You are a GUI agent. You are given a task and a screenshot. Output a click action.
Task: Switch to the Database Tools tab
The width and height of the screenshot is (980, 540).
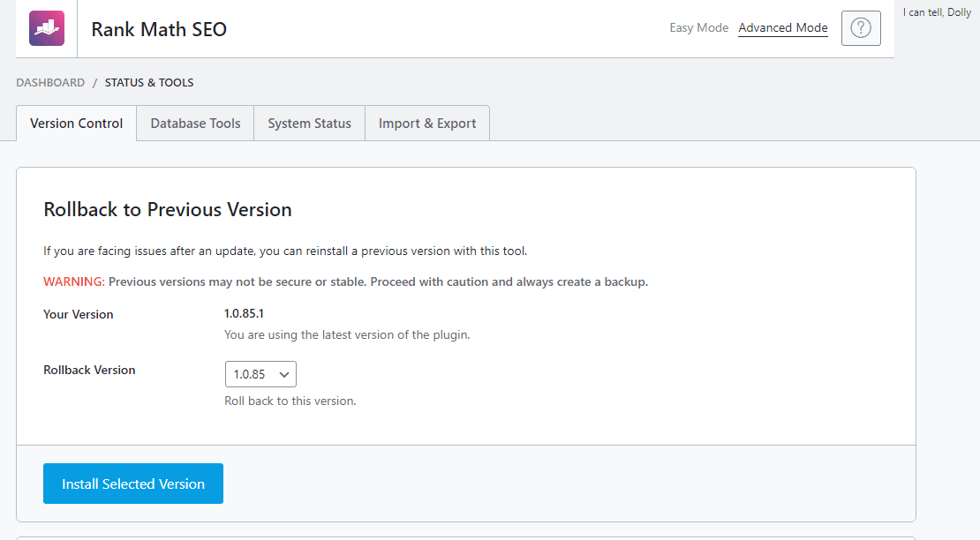coord(196,123)
